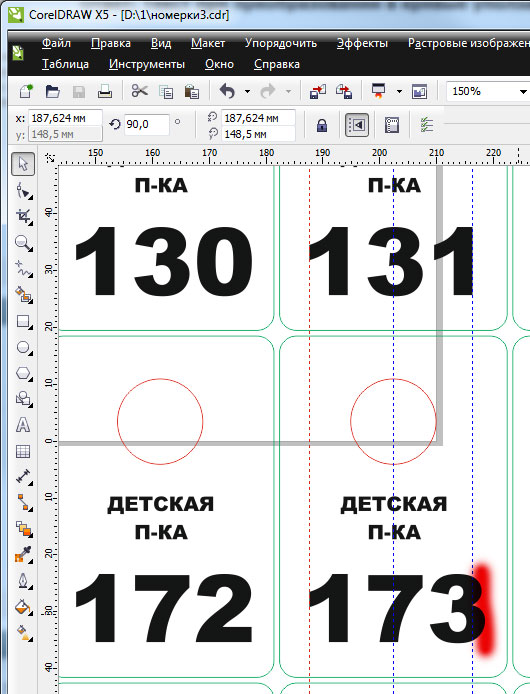530x694 pixels.
Task: Open the Правка menu
Action: pyautogui.click(x=111, y=43)
